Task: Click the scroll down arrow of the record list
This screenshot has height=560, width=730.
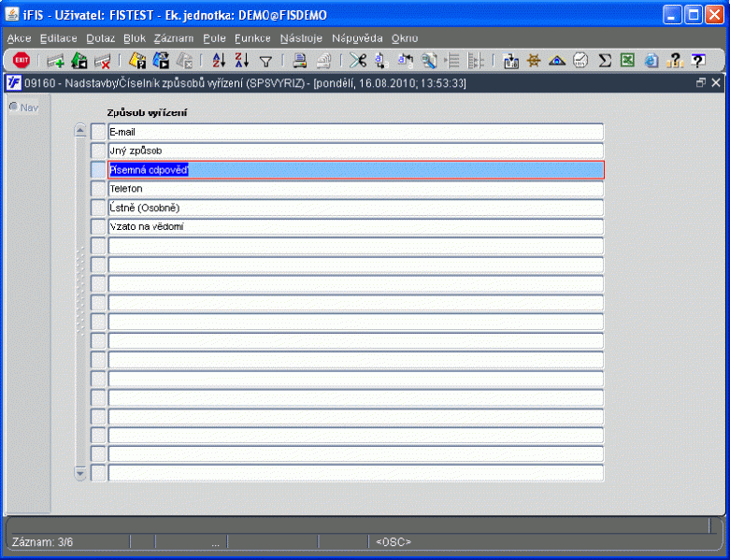Action: [x=80, y=473]
